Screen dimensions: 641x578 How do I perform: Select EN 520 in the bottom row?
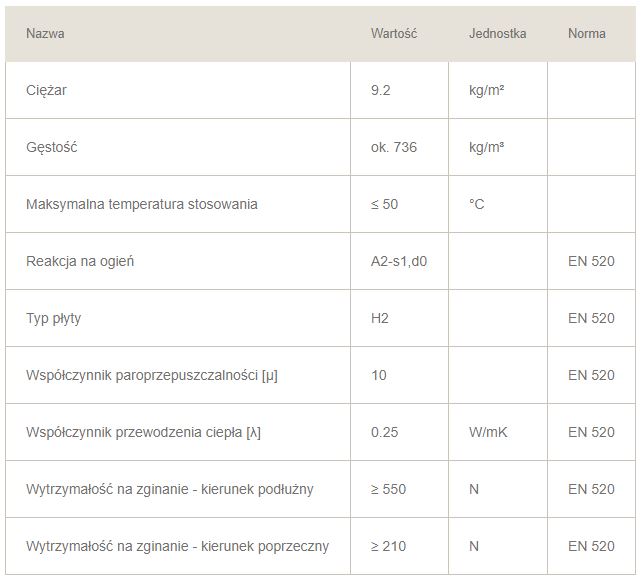[x=591, y=546]
